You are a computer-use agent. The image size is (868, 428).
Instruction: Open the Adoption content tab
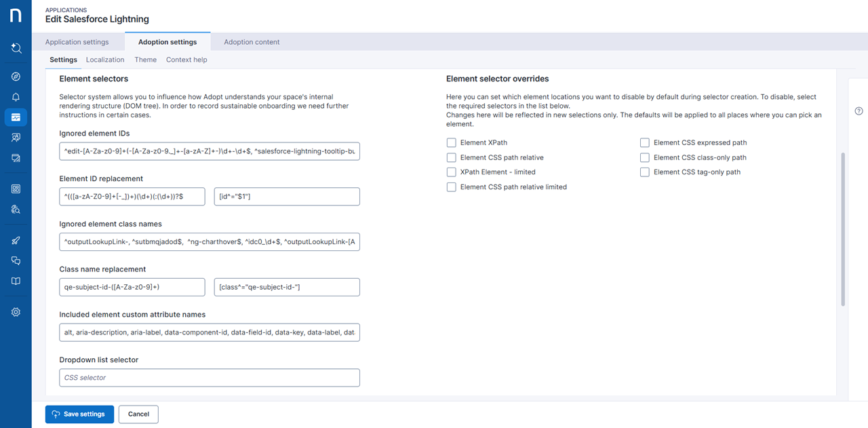(x=252, y=42)
